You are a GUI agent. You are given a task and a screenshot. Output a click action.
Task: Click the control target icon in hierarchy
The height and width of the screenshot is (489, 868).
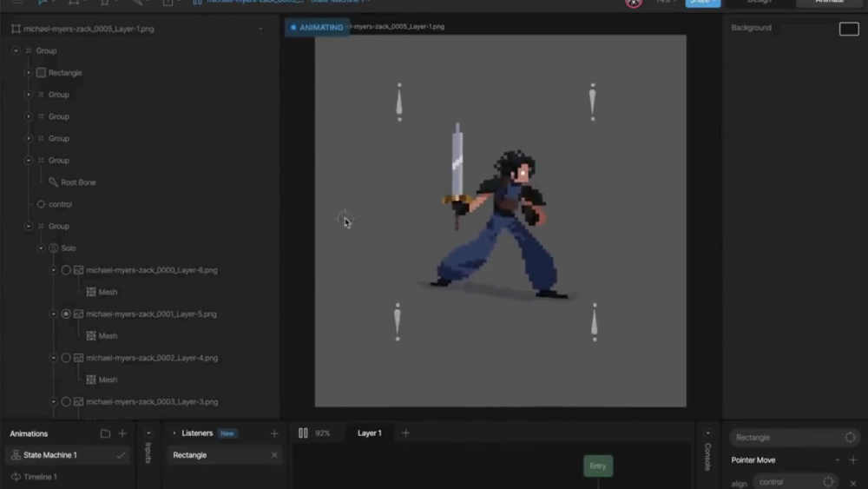[x=41, y=204]
